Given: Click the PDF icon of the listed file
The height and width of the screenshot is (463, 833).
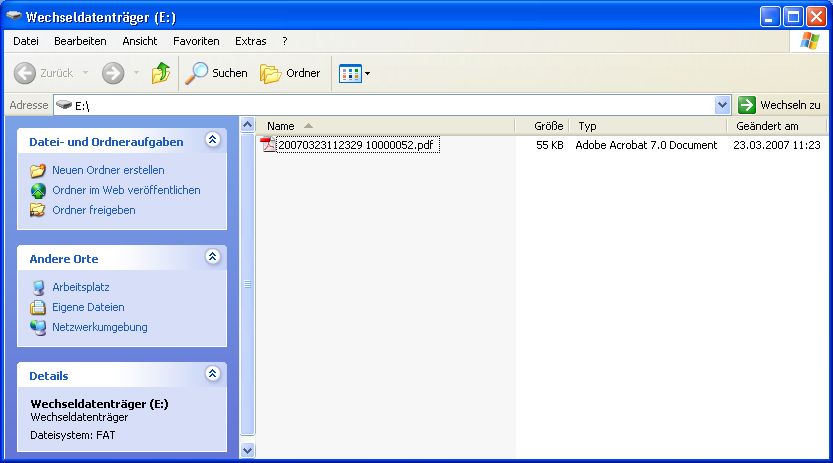Looking at the screenshot, I should [x=268, y=144].
